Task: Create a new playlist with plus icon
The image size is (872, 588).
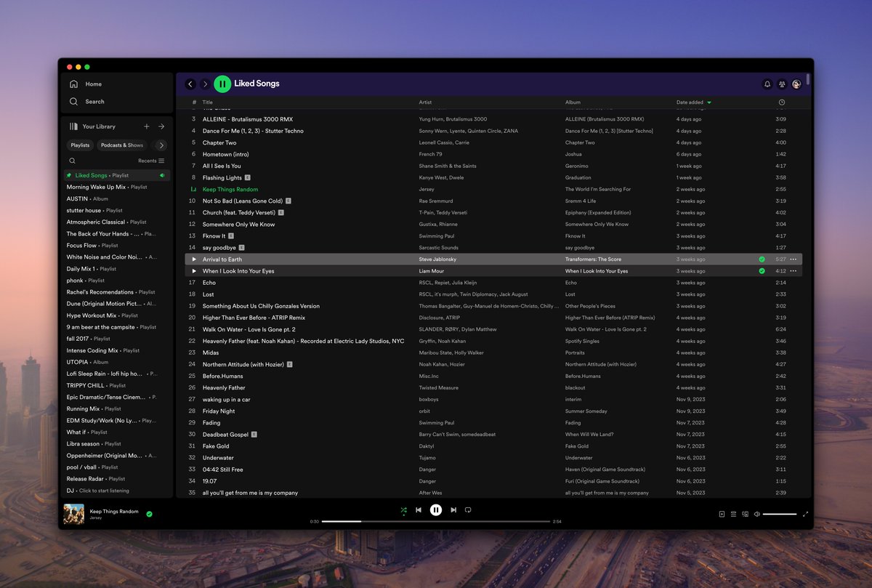Action: (x=147, y=126)
